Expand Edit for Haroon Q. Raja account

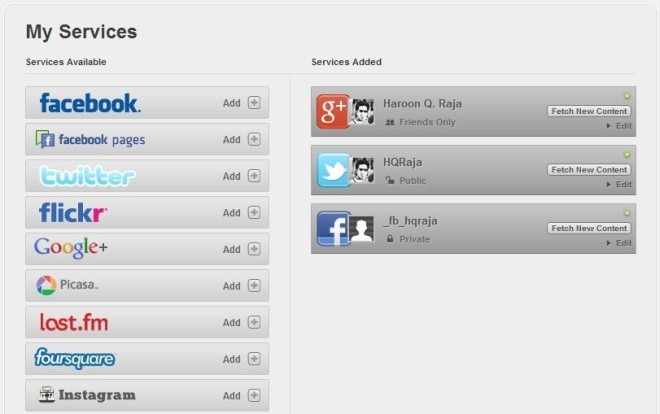click(619, 126)
